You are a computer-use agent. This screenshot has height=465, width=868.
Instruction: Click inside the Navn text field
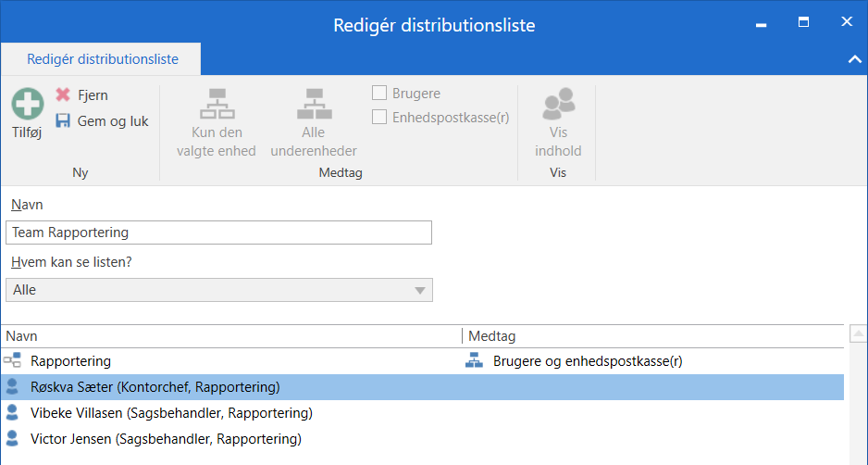tap(218, 232)
